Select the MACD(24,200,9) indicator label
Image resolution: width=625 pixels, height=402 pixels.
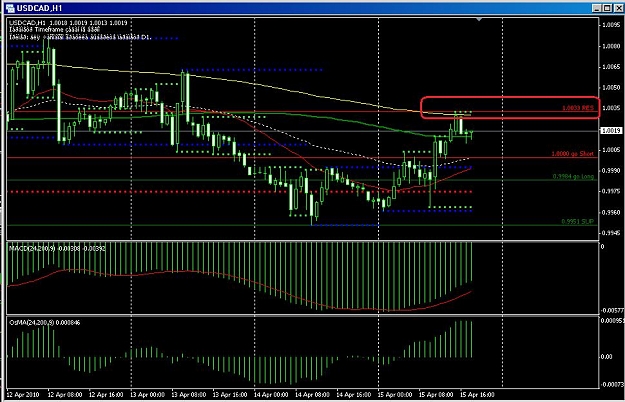pos(57,249)
